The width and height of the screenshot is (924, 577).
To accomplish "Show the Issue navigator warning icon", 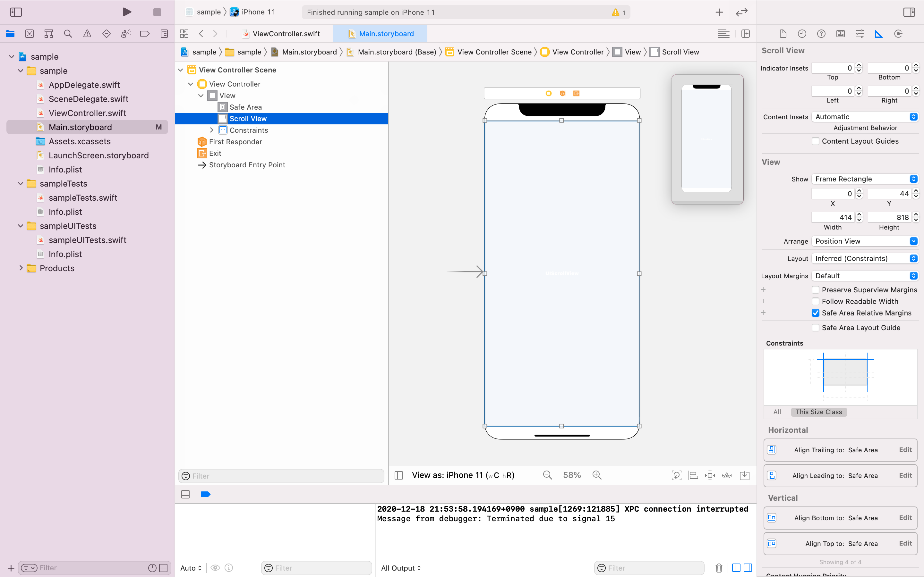I will [87, 34].
